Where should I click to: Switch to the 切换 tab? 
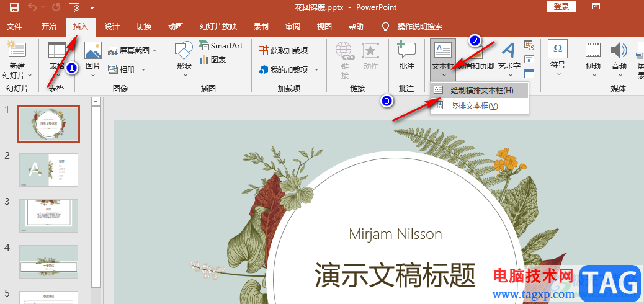click(x=144, y=27)
